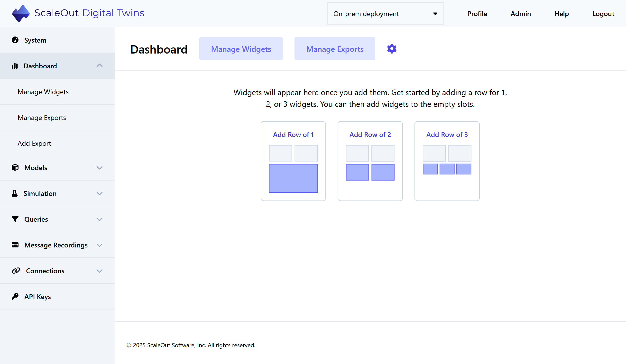Click the API Keys key icon
626x364 pixels.
[15, 296]
